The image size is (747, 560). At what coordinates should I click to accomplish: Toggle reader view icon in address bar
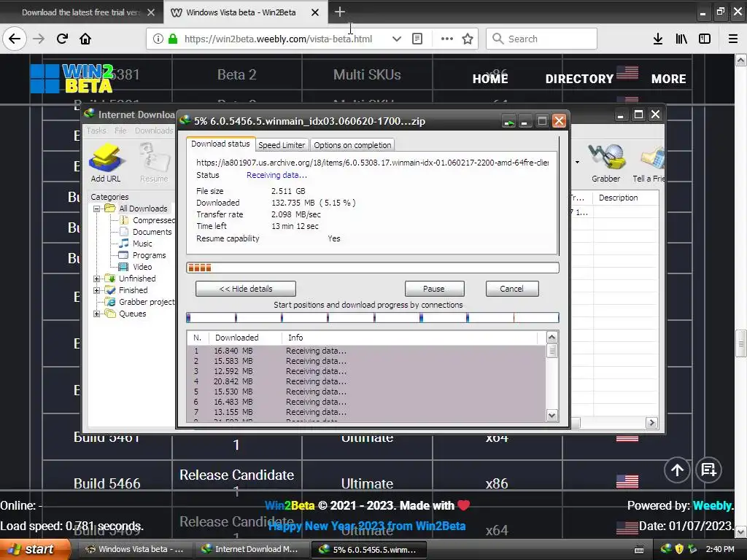click(417, 39)
